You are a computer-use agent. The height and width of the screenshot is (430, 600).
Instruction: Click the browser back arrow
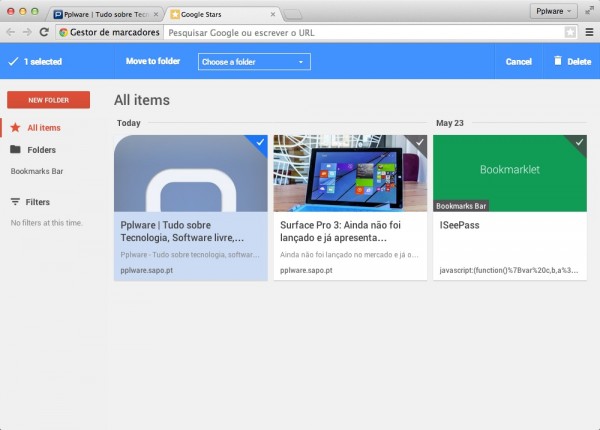(x=10, y=32)
